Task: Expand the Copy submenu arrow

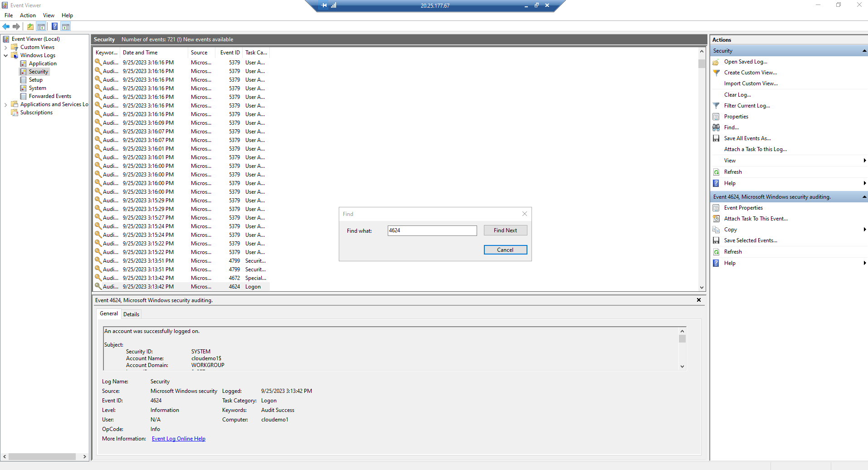Action: click(865, 230)
